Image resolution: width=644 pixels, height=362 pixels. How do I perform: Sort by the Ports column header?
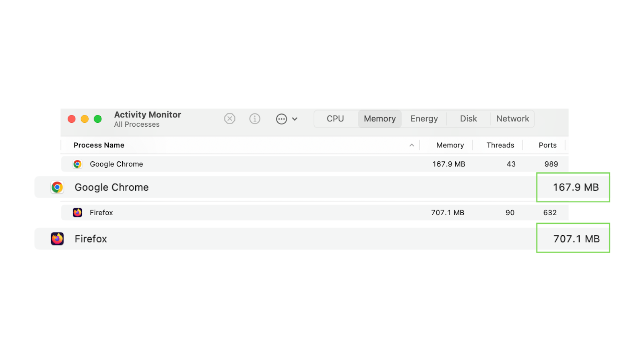[547, 145]
